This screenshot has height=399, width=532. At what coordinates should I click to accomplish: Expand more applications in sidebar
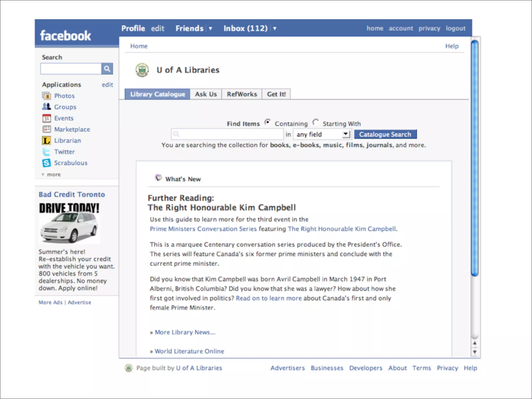(51, 175)
